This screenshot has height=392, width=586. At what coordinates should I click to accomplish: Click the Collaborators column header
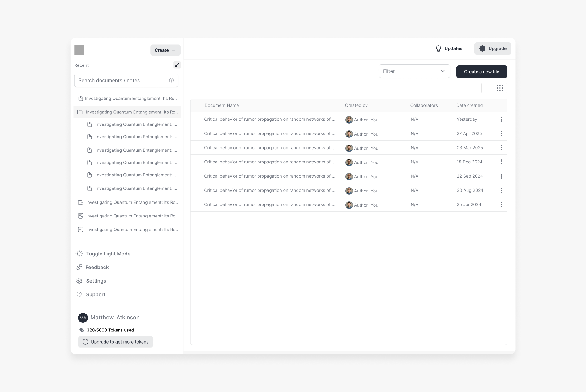point(424,105)
